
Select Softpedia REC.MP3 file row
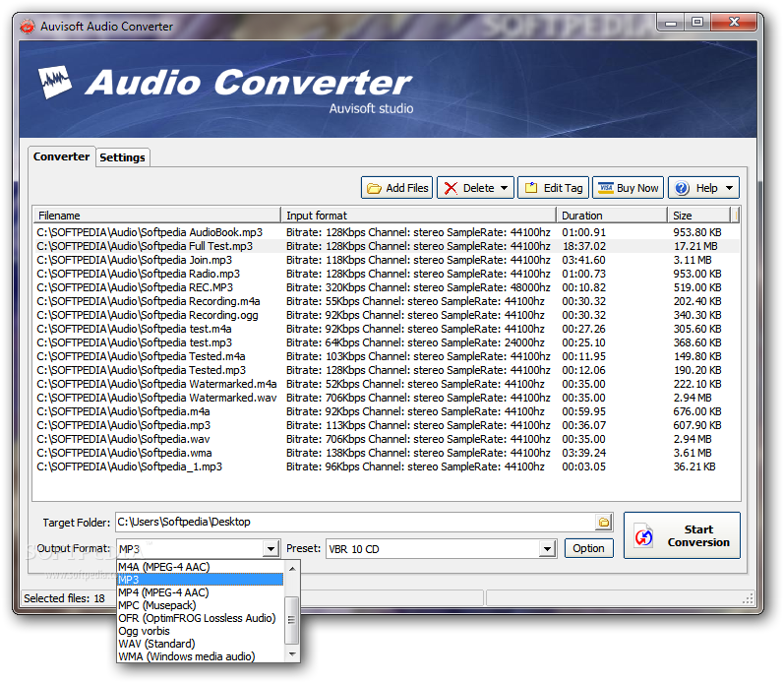point(386,287)
